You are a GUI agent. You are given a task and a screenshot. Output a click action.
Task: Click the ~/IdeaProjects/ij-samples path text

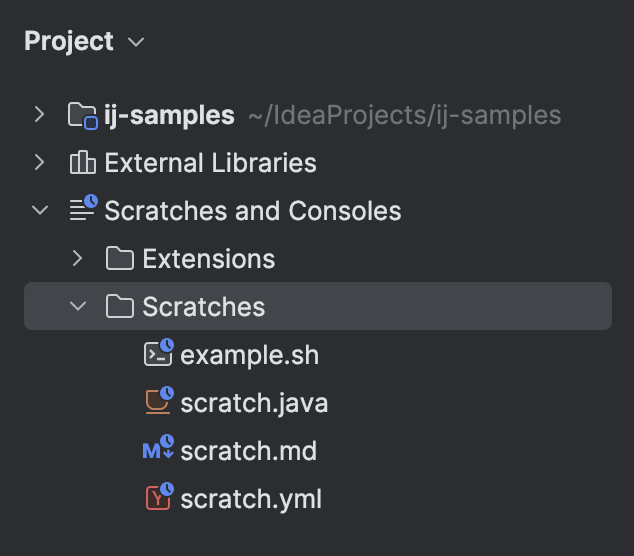click(x=403, y=115)
